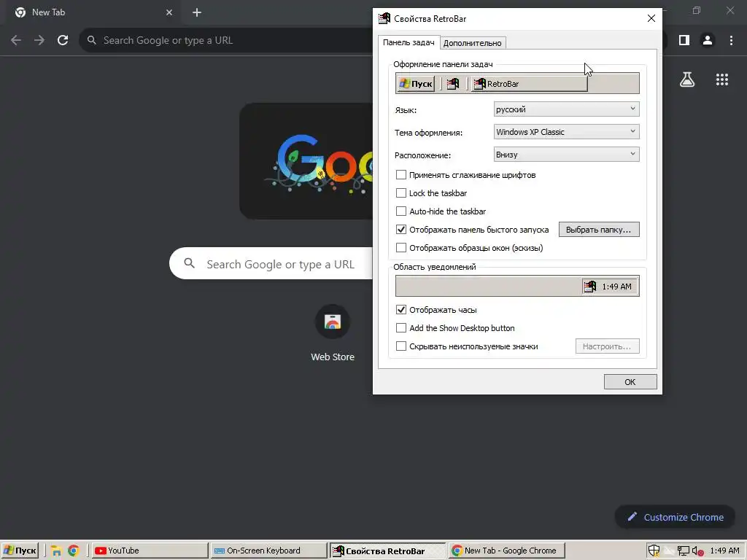
Task: Click RetroBar icon in notification preview
Action: 589,286
